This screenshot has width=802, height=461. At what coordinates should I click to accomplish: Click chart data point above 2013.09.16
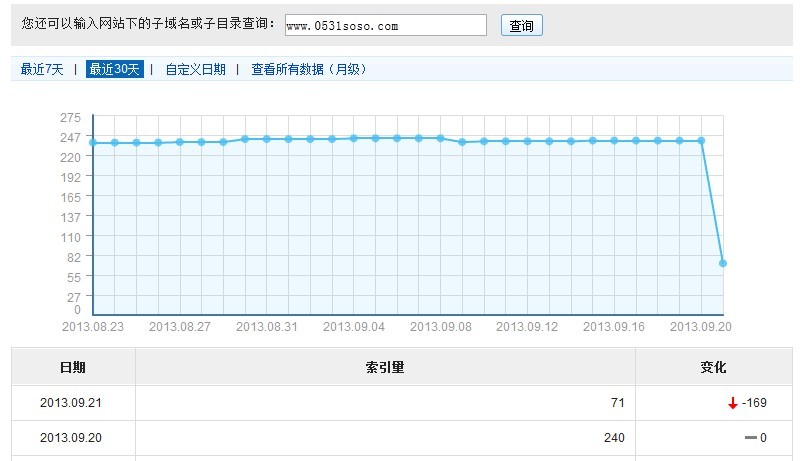click(x=614, y=140)
